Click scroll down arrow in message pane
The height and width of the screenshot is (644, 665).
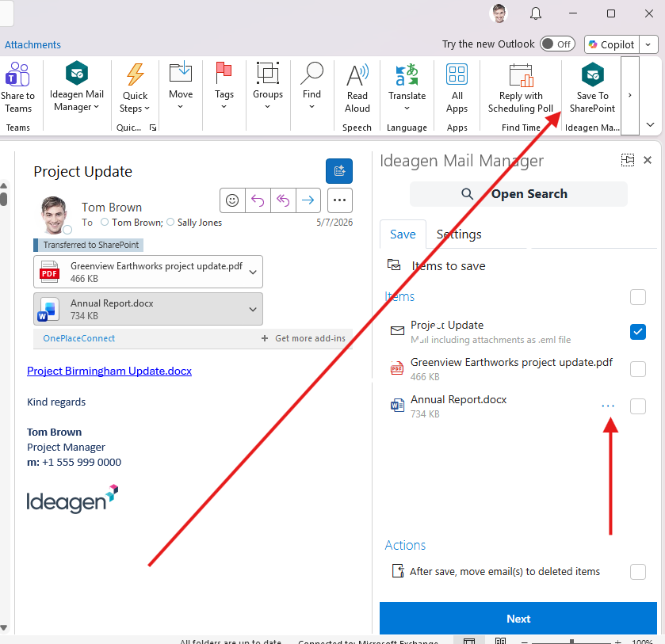pyautogui.click(x=4, y=628)
